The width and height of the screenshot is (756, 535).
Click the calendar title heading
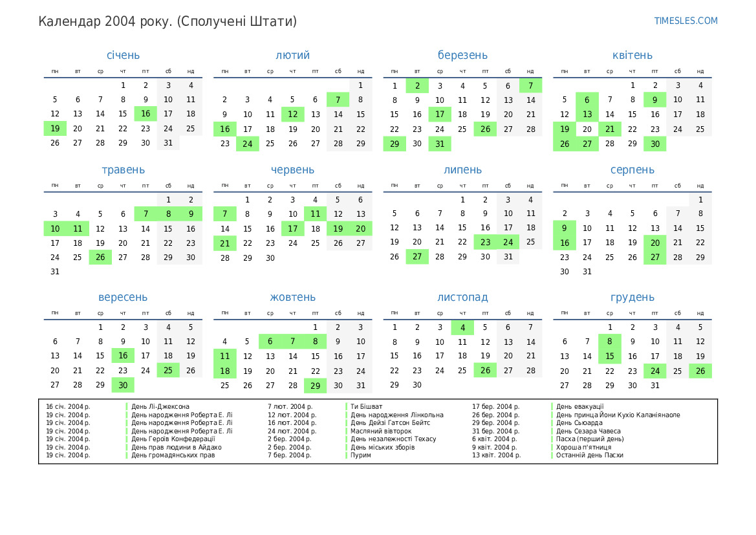[x=167, y=21]
